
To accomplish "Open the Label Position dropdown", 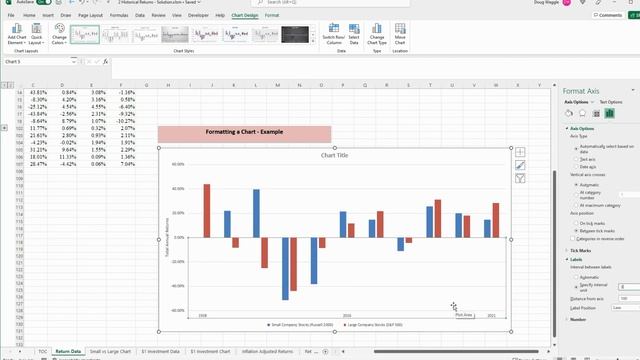I will tap(626, 307).
